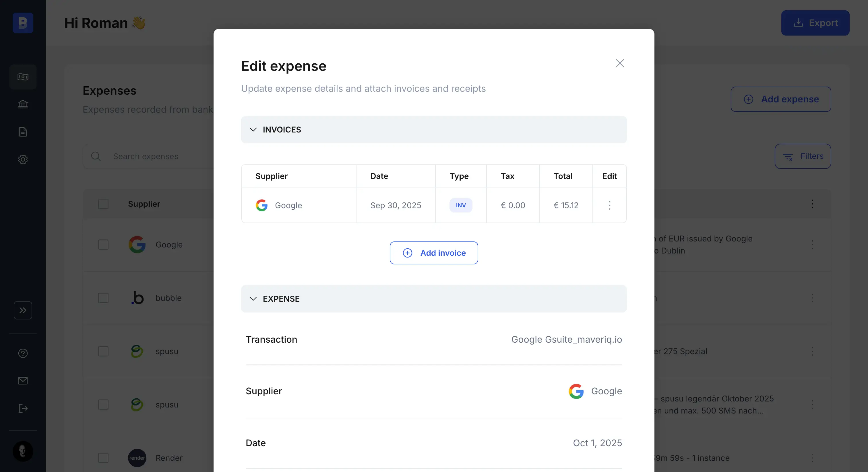The height and width of the screenshot is (472, 868).
Task: Collapse the EXPENSE section
Action: point(253,299)
